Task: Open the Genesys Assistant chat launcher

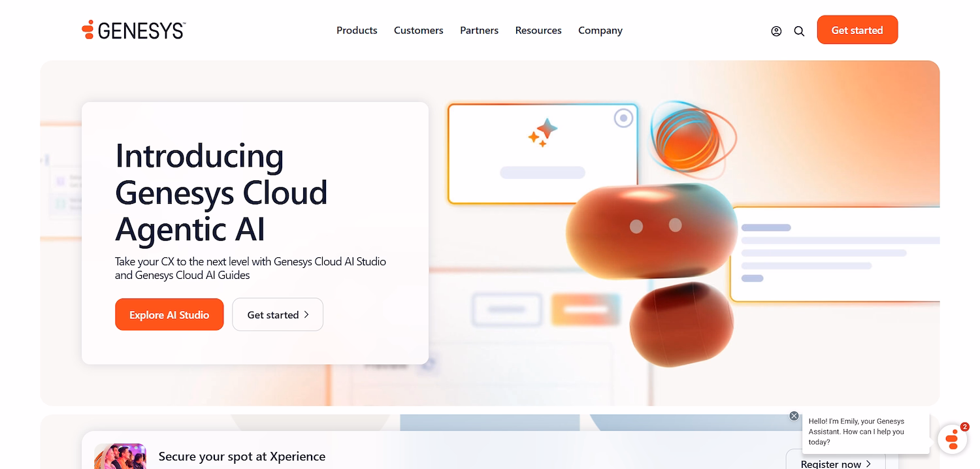Action: coord(953,440)
